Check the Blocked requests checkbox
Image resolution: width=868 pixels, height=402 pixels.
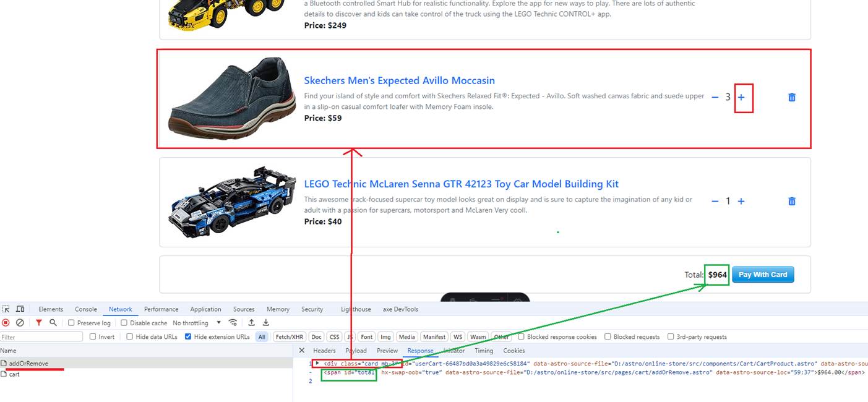tap(608, 337)
